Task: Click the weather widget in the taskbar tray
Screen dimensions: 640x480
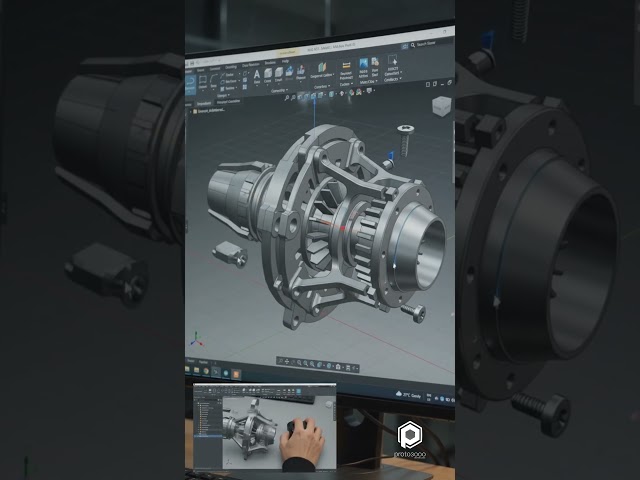Action: coord(408,395)
